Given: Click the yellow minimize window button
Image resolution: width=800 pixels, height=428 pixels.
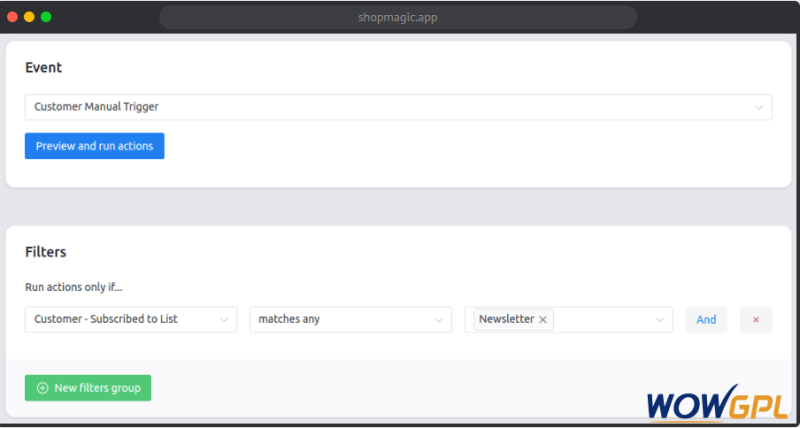Looking at the screenshot, I should (x=29, y=17).
